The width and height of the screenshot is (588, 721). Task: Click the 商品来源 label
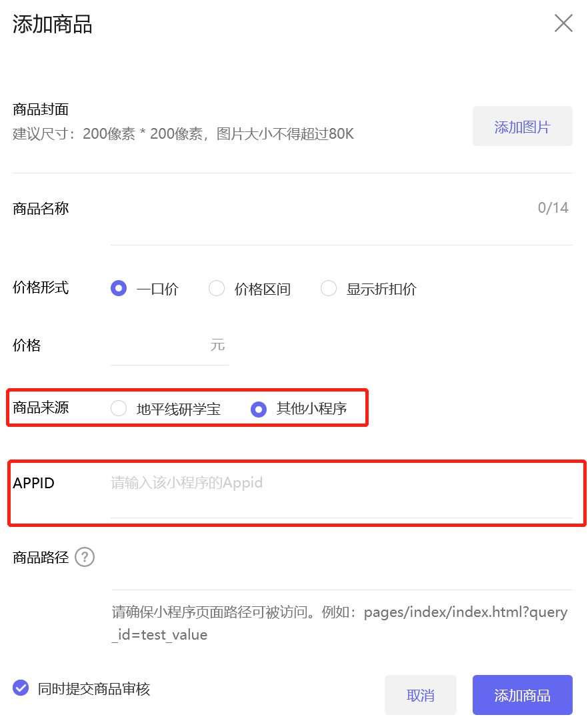coord(41,408)
